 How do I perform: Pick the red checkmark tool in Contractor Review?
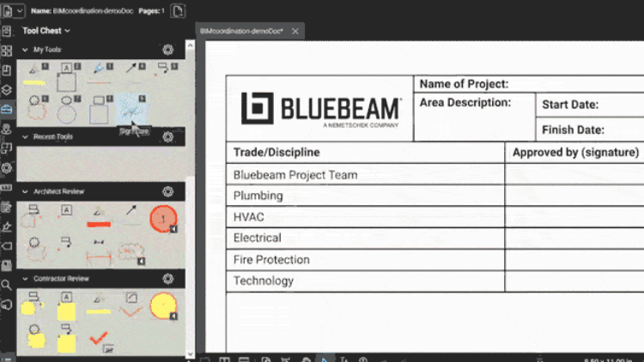pos(99,340)
